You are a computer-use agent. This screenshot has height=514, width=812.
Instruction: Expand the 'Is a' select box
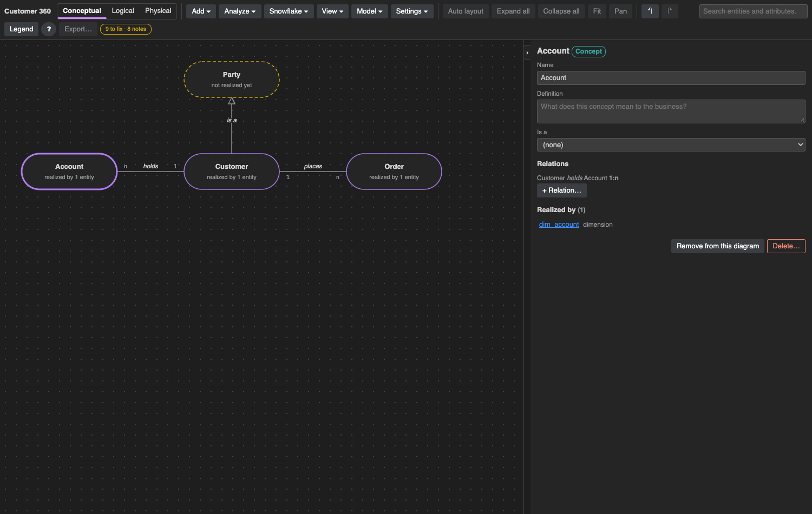click(x=671, y=145)
